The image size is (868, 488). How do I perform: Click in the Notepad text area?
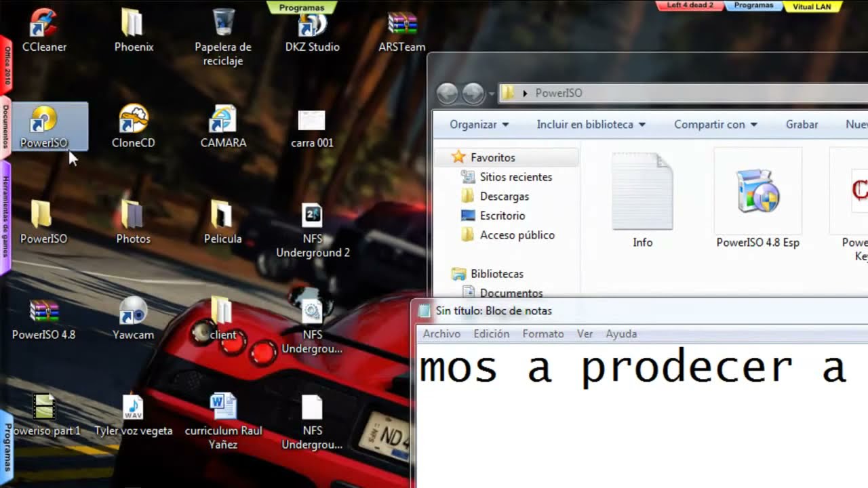(x=642, y=416)
